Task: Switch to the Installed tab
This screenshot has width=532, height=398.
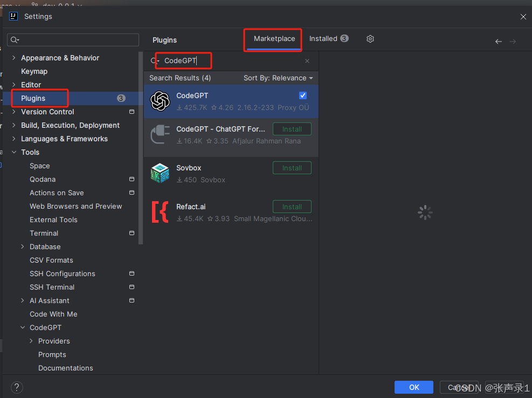Action: click(329, 39)
